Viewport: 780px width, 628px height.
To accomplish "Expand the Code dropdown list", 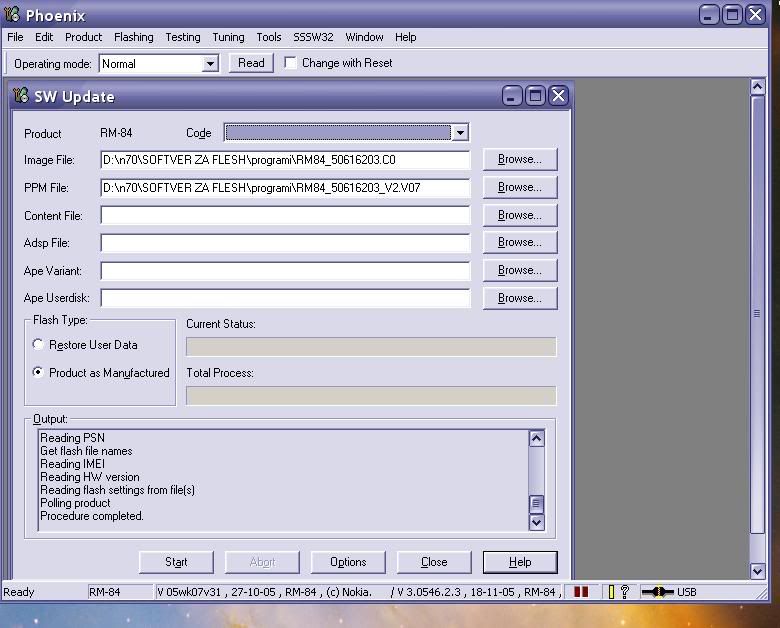I will pos(460,133).
